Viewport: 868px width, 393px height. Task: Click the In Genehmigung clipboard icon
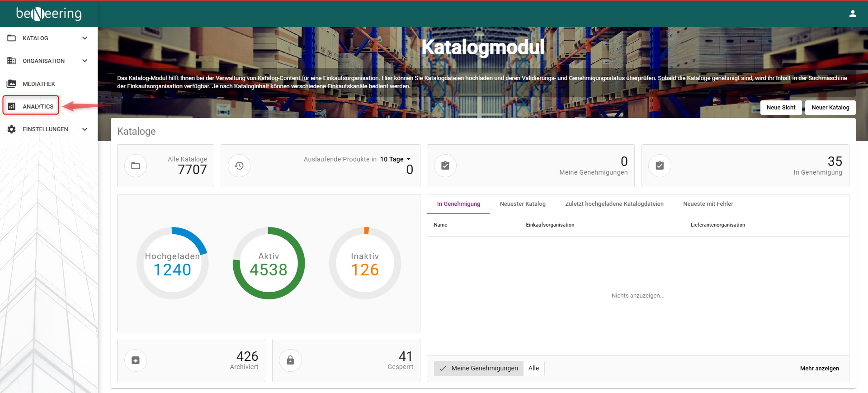(x=660, y=166)
